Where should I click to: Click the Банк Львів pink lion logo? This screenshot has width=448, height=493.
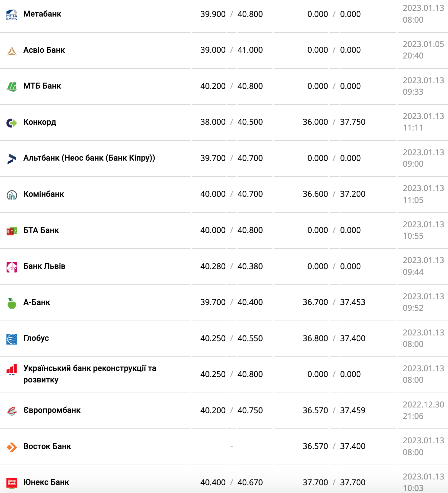coord(12,267)
